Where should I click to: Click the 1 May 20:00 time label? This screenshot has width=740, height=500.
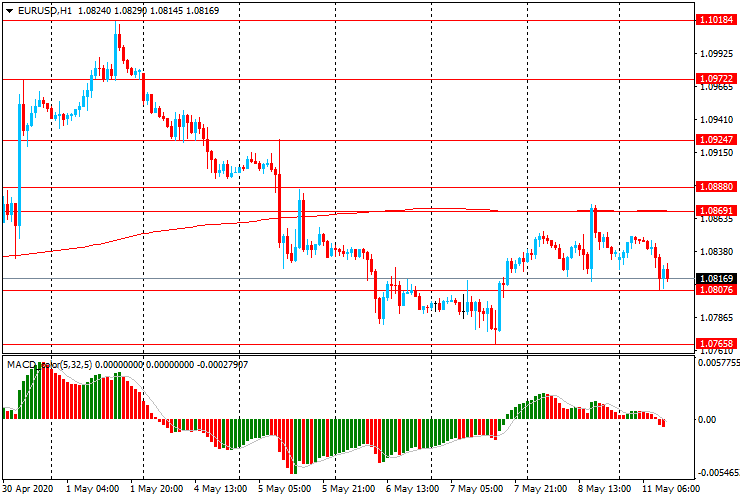pyautogui.click(x=158, y=489)
